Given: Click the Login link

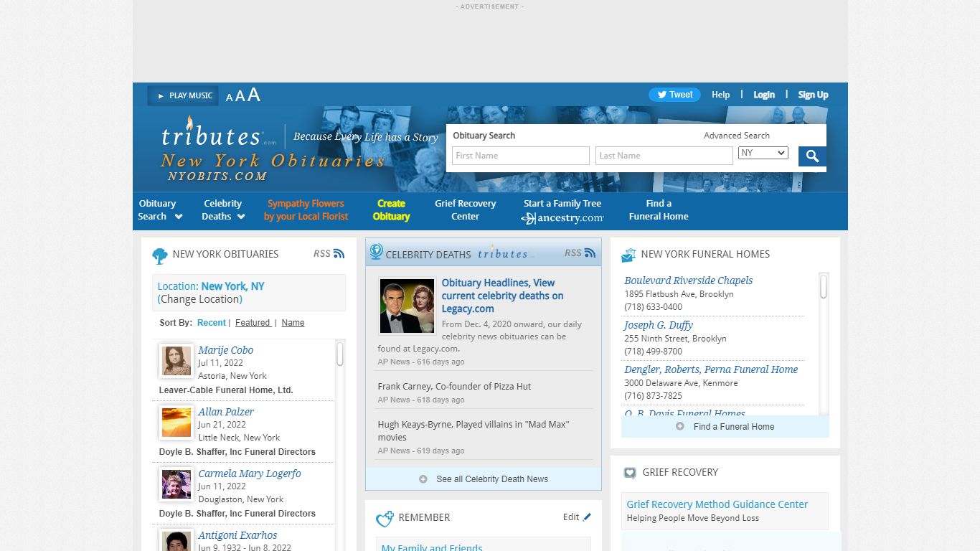Looking at the screenshot, I should 764,95.
